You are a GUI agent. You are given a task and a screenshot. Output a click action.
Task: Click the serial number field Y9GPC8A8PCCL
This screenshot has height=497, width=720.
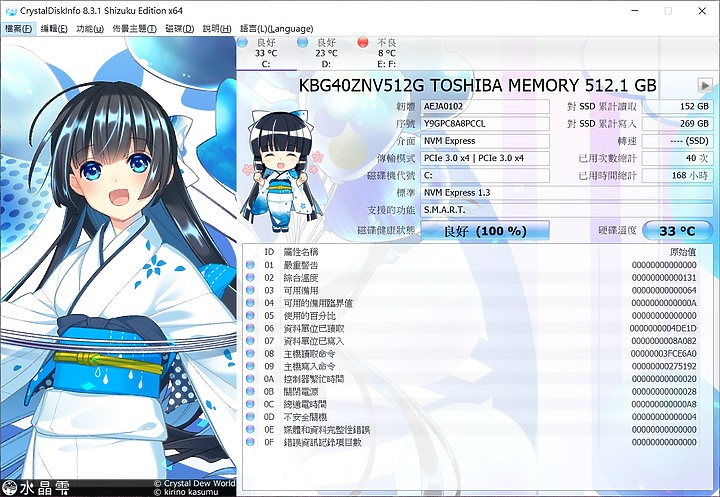pyautogui.click(x=485, y=124)
